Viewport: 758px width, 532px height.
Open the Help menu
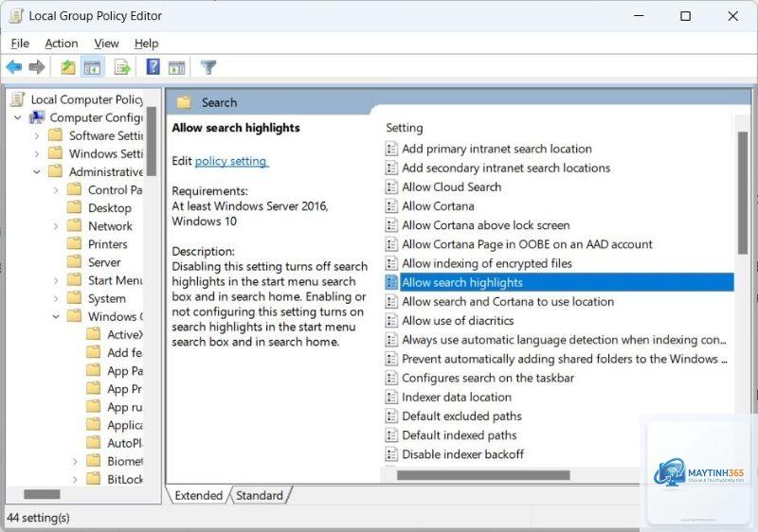click(x=147, y=44)
